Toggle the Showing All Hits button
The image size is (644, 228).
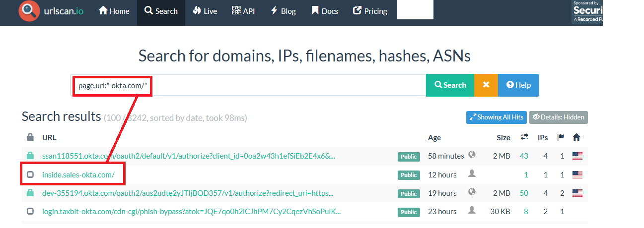pos(497,117)
